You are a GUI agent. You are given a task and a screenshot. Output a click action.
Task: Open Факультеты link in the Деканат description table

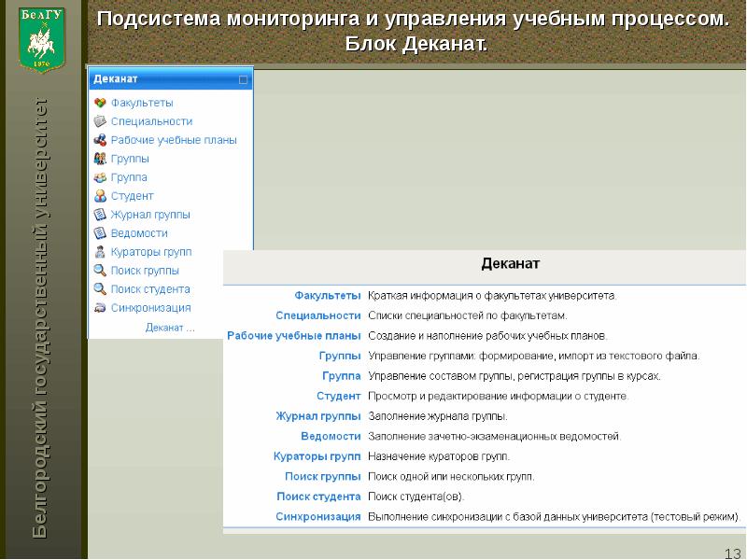(328, 295)
